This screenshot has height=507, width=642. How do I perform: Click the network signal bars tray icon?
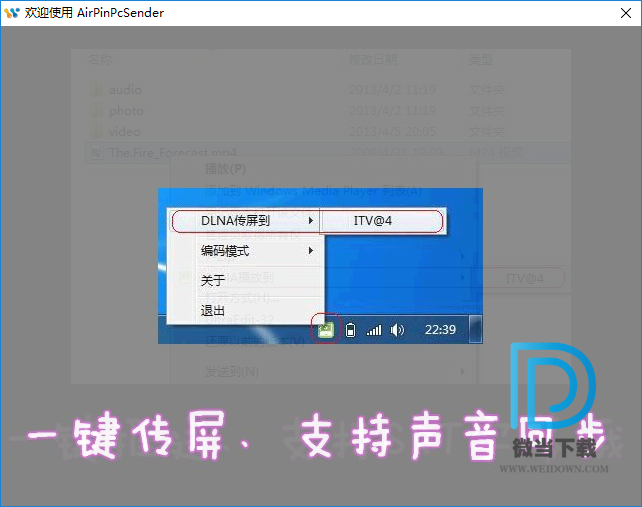(x=374, y=330)
